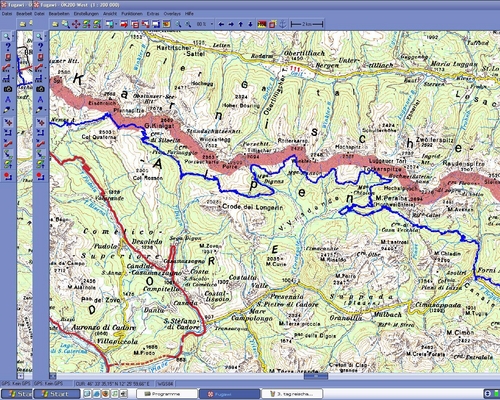The image size is (500, 400).
Task: Click the folder icon in the back Fugawi window toolbar
Action: 22,24
